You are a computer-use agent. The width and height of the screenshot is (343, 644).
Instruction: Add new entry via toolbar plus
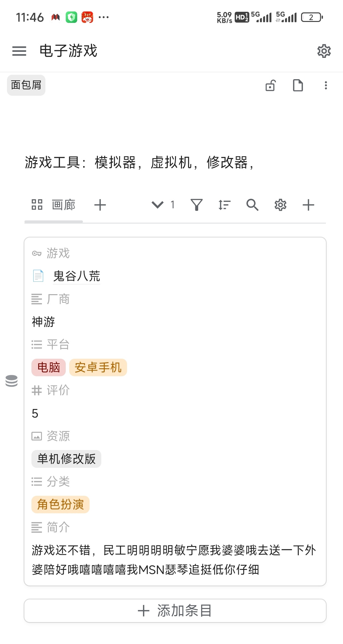pyautogui.click(x=308, y=205)
